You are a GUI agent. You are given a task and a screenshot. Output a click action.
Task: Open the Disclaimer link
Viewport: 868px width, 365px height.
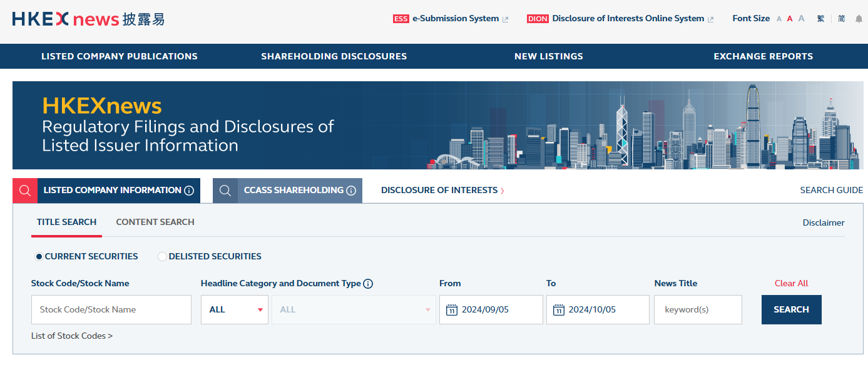click(x=824, y=222)
